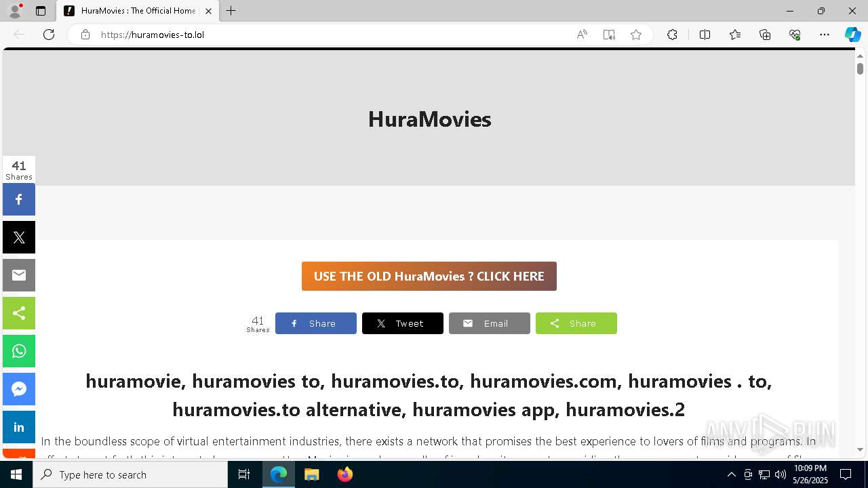Open the clock showing 10:09 PM
868x488 pixels.
[810, 474]
